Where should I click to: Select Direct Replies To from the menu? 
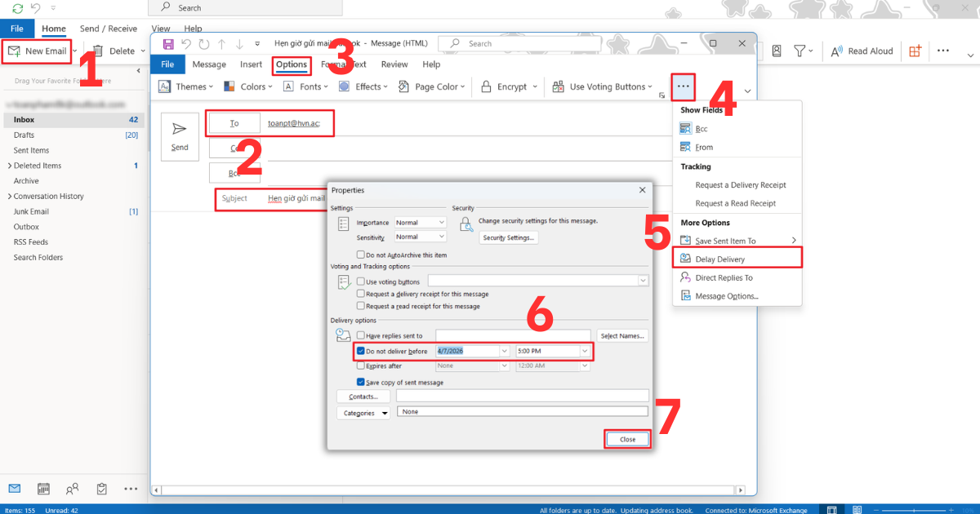click(x=737, y=277)
